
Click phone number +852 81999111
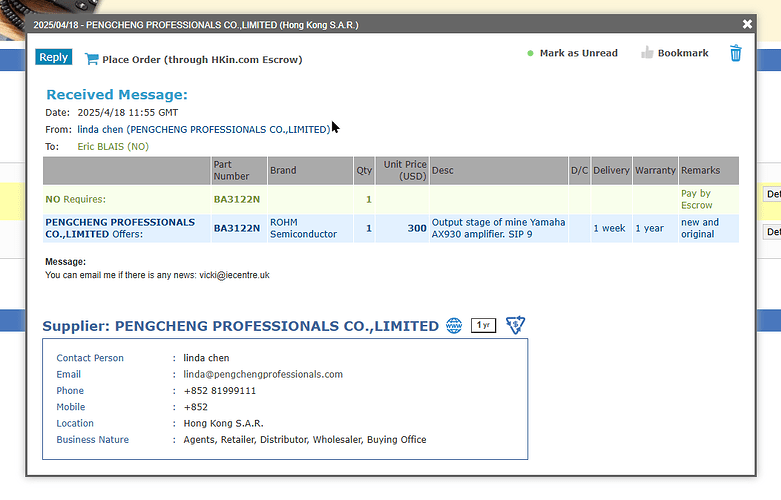point(220,391)
